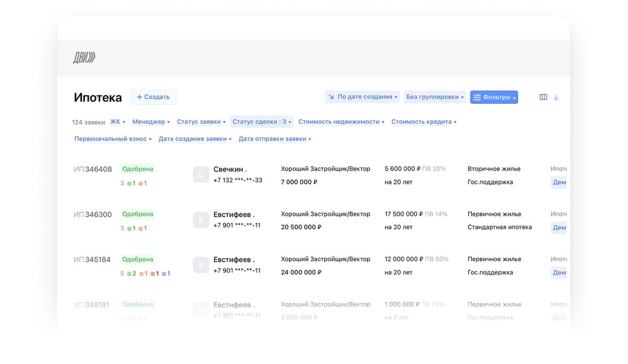Image resolution: width=628 pixels, height=364 pixels.
Task: Click the 124 заявки counter
Action: (x=88, y=122)
